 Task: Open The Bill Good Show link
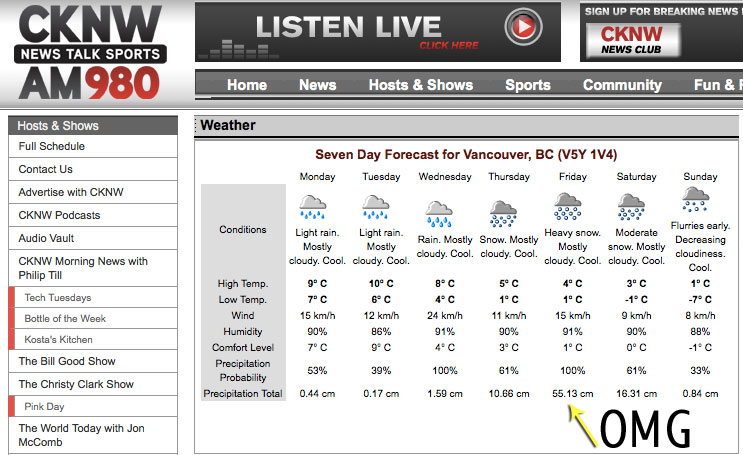67,361
